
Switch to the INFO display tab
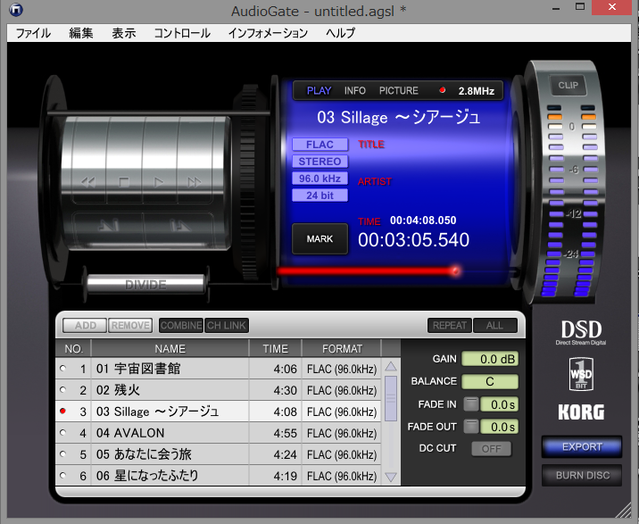(x=355, y=90)
